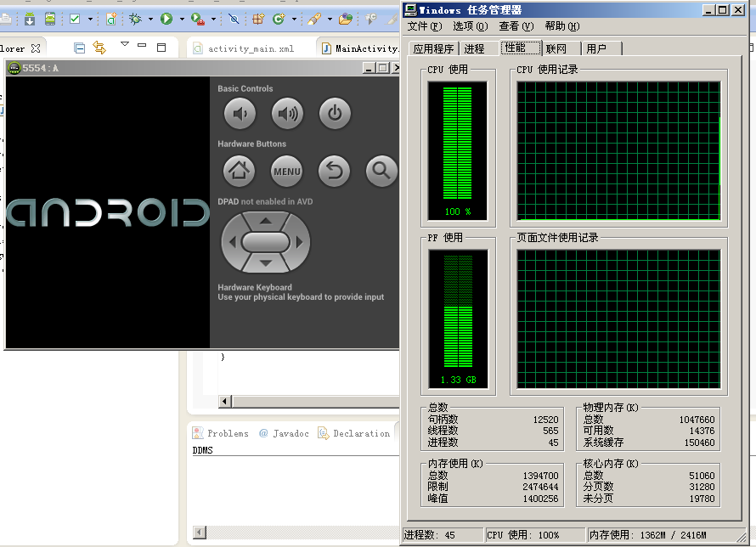Select the Javadoc view tab
Screen dimensions: 756x547
click(x=285, y=433)
